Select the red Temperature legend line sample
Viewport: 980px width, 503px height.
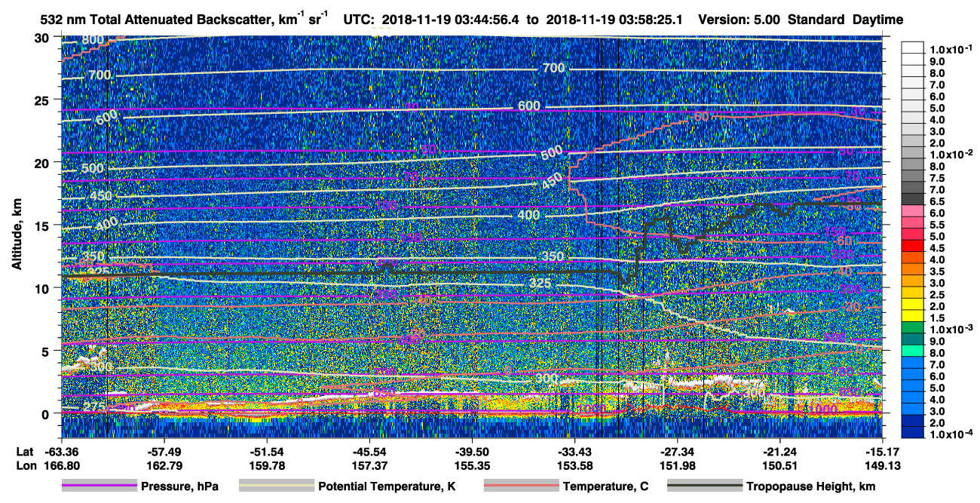tap(521, 486)
